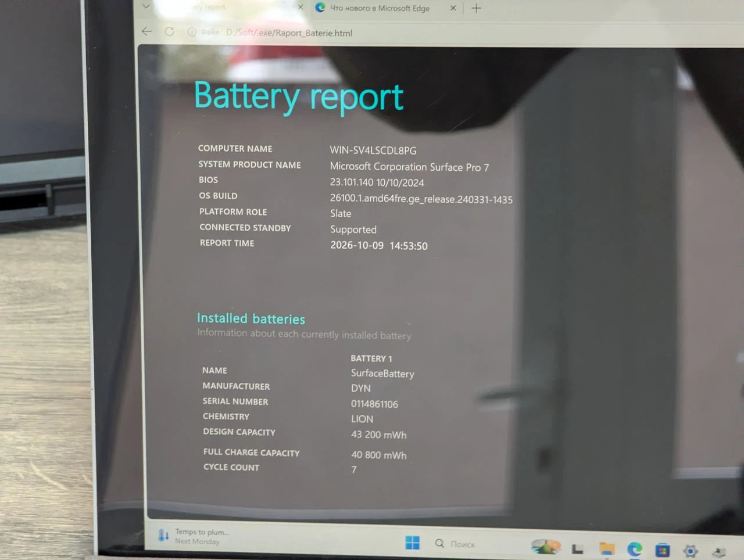Open the device icon at taskbar end
This screenshot has height=560, width=744.
[719, 552]
